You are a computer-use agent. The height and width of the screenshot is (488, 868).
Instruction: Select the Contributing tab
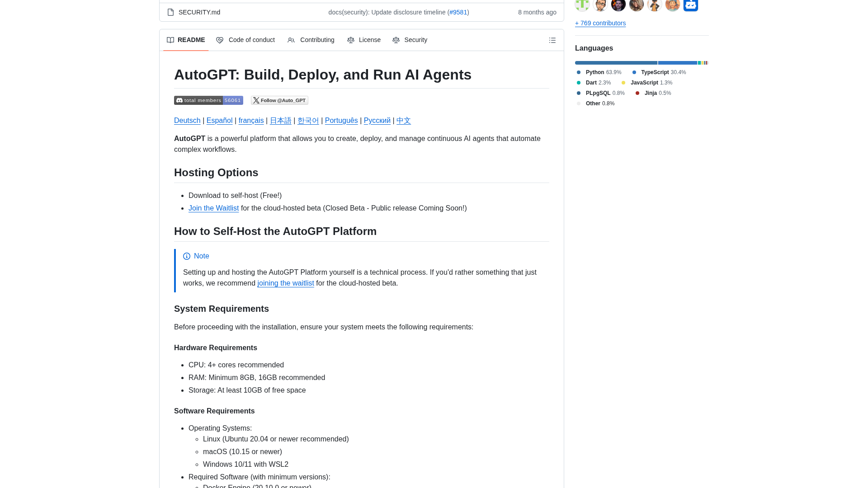coord(317,40)
